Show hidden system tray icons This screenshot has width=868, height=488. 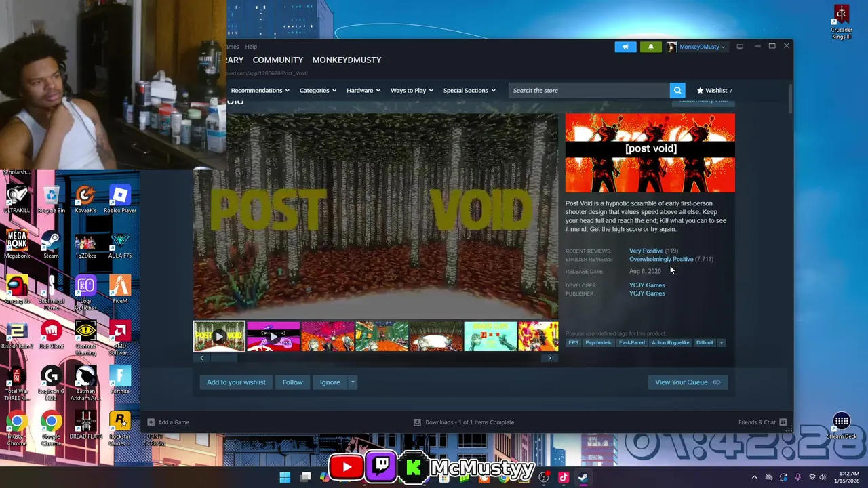coord(754,477)
